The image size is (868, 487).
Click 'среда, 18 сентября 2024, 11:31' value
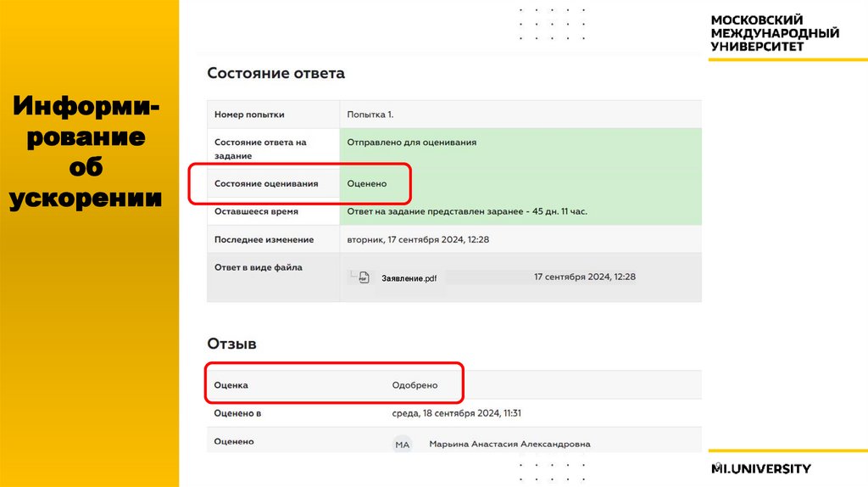coord(456,412)
